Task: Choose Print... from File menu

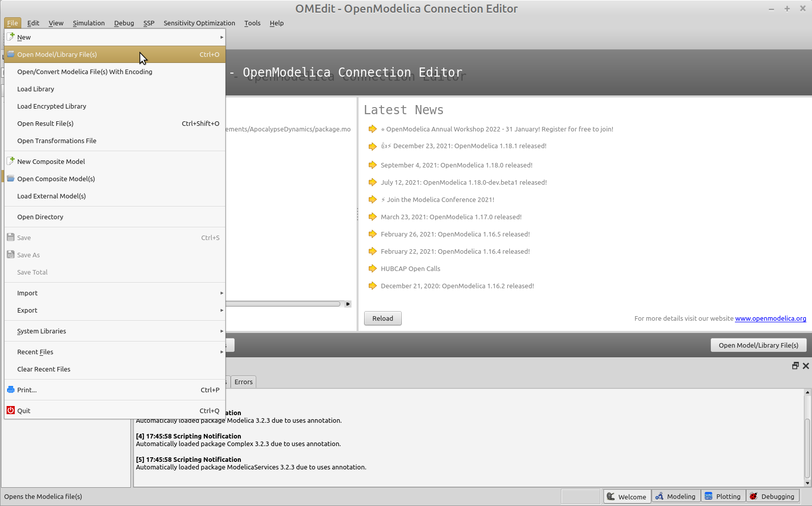Action: click(x=115, y=390)
